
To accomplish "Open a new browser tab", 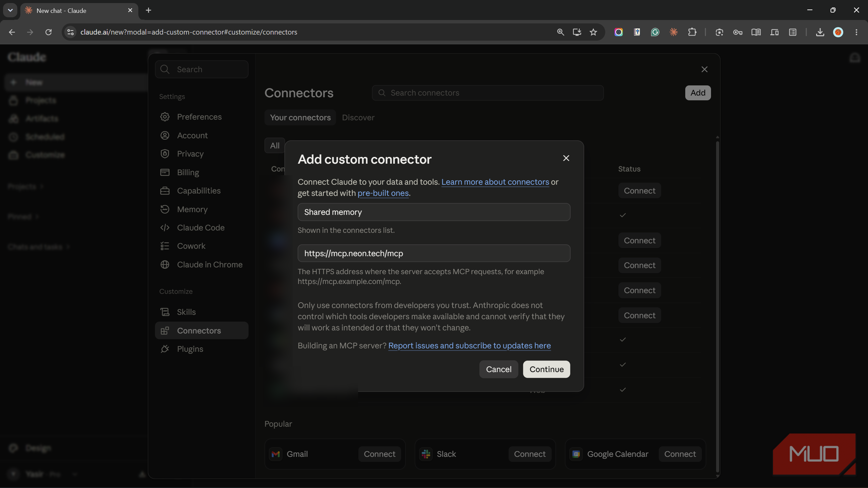I will 148,10.
